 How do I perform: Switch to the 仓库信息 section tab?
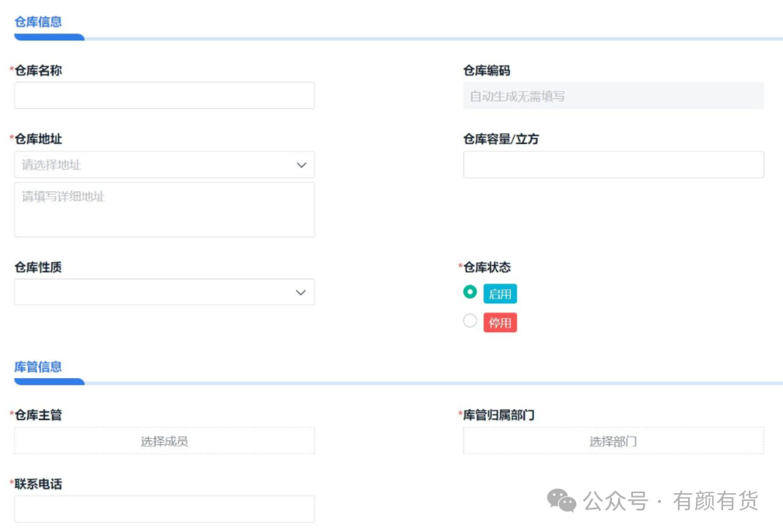(x=38, y=22)
